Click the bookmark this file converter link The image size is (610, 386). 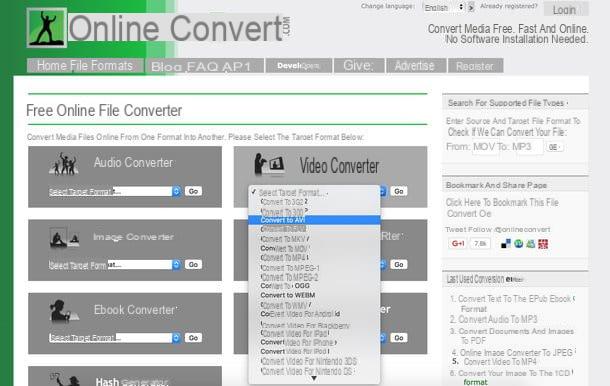pos(503,208)
